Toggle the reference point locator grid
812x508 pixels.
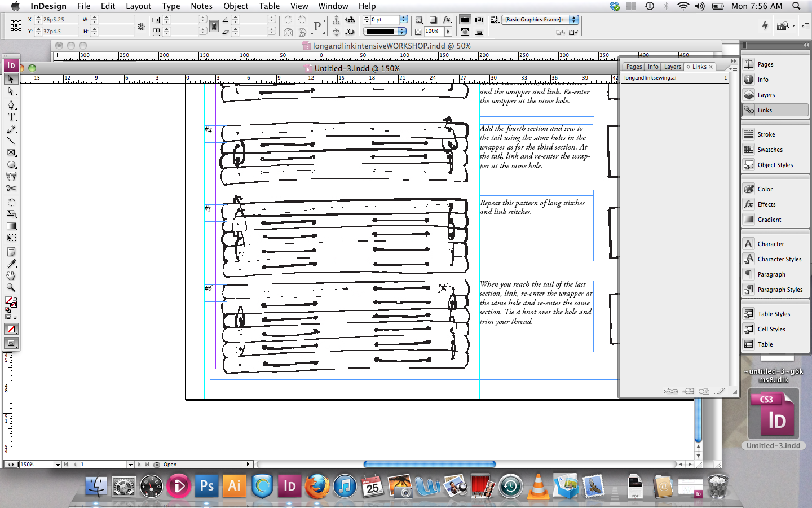16,25
